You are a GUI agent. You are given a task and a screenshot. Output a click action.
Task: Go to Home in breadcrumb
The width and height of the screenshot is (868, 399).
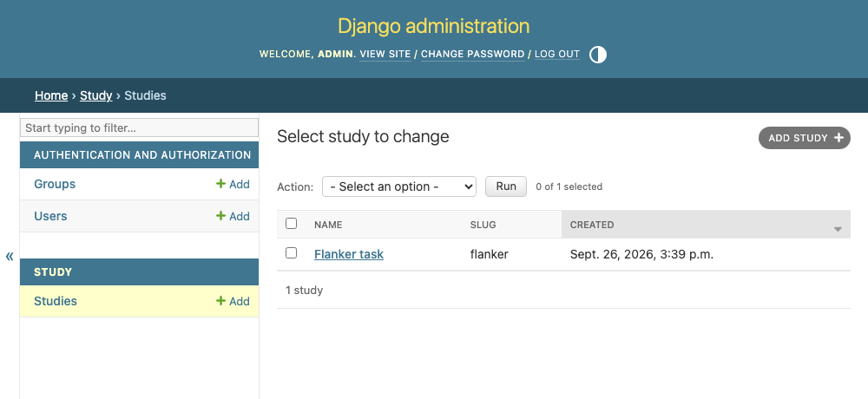(x=51, y=95)
